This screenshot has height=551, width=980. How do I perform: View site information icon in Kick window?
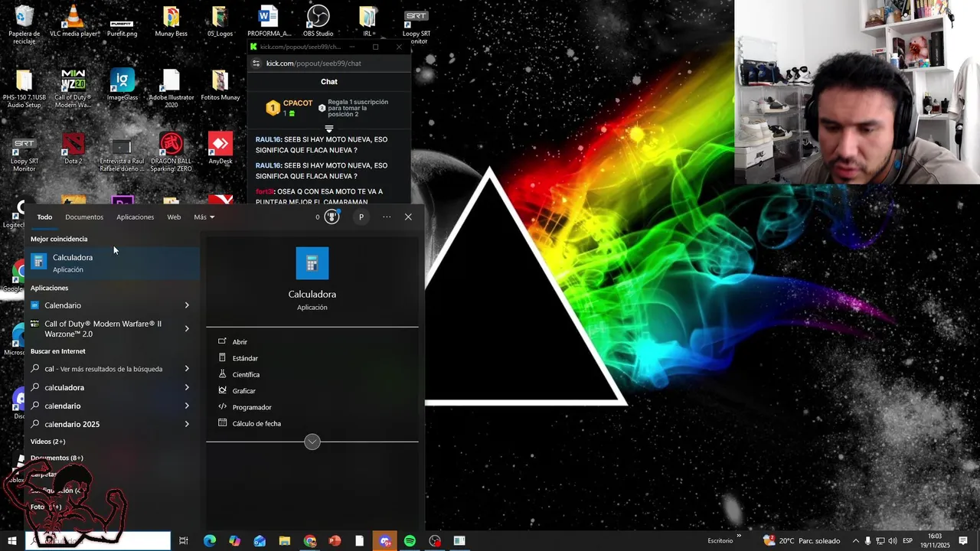(256, 64)
